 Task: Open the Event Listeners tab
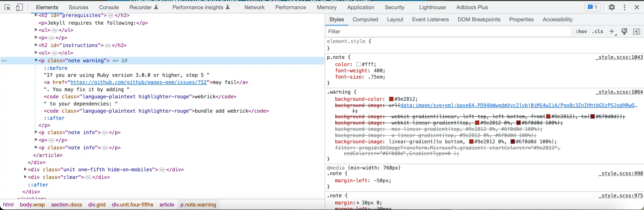click(430, 19)
